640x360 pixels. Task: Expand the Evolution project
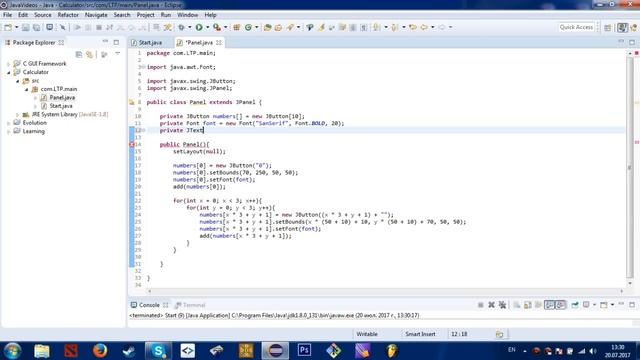pyautogui.click(x=9, y=123)
